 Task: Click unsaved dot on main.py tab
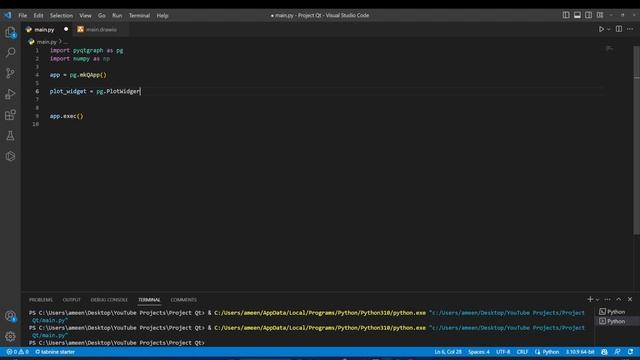66,29
